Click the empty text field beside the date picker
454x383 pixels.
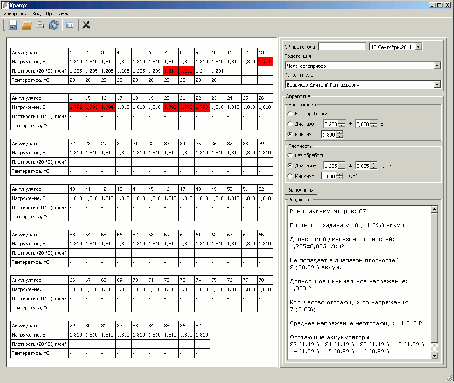(x=342, y=47)
